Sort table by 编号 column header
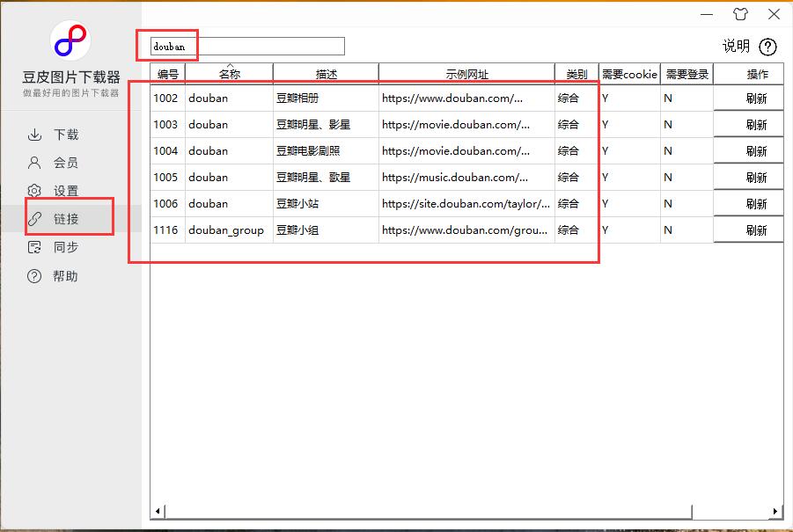The height and width of the screenshot is (532, 793). click(x=168, y=74)
